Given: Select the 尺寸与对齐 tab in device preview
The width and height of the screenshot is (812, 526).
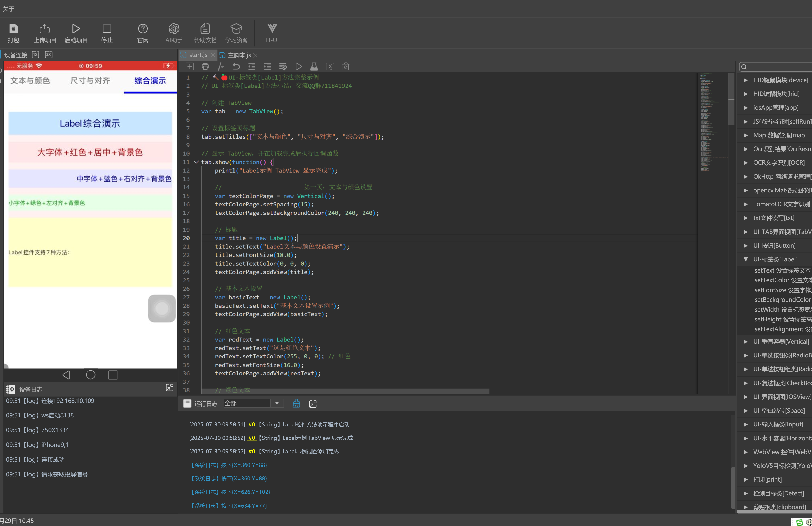Looking at the screenshot, I should (x=90, y=81).
